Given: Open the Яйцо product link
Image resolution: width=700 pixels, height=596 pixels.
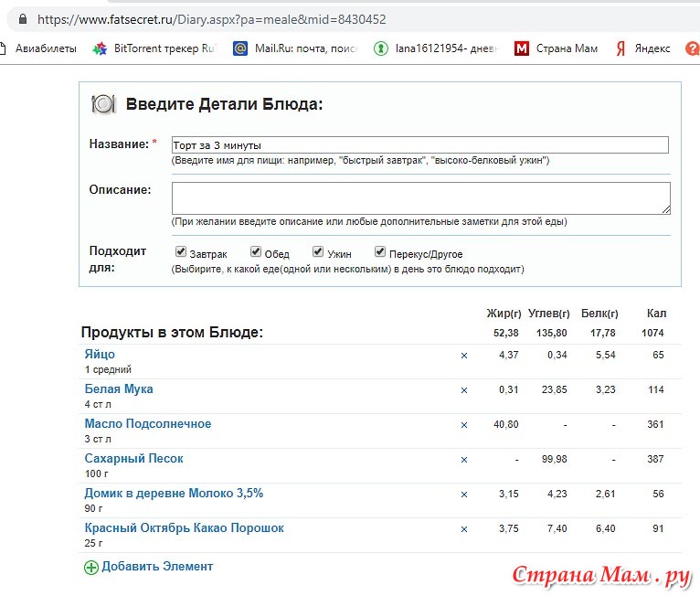Looking at the screenshot, I should pos(100,354).
